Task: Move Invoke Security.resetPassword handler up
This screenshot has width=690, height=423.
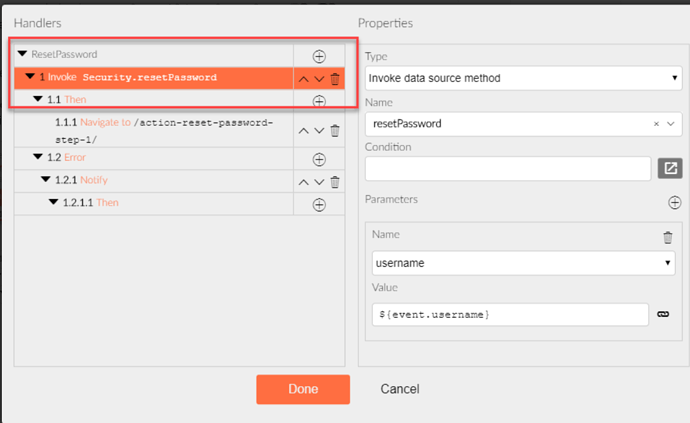Action: [x=304, y=80]
